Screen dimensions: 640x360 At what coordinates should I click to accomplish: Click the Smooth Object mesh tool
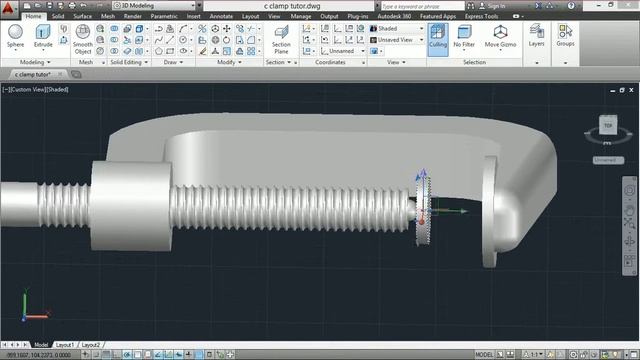82,40
